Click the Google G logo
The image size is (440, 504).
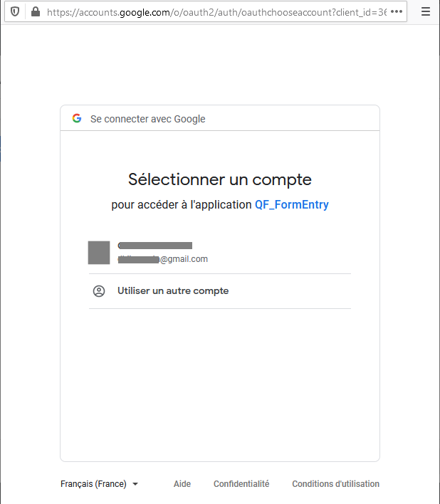click(77, 119)
